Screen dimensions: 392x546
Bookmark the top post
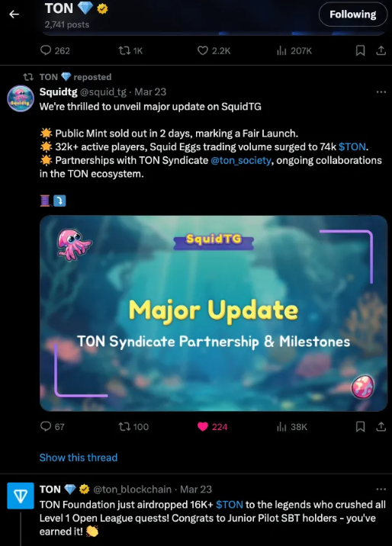pyautogui.click(x=360, y=51)
